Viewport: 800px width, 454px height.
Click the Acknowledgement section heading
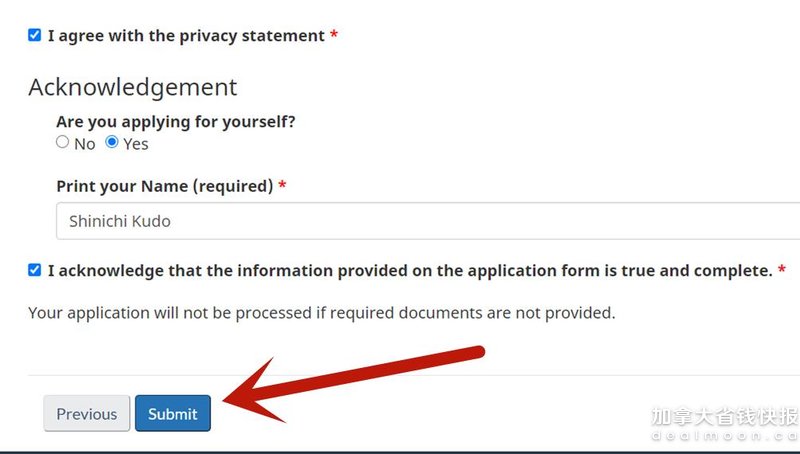[x=133, y=87]
